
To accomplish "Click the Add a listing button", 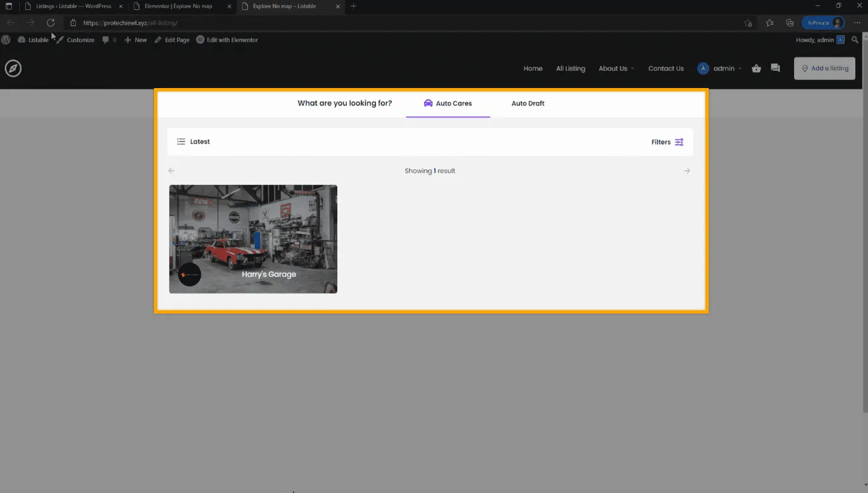I will (x=824, y=69).
